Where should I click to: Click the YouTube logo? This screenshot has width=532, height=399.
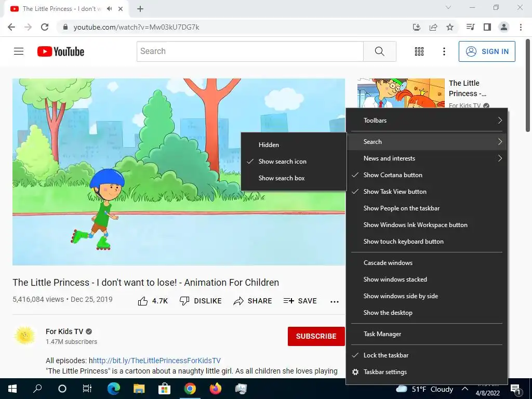coord(61,51)
